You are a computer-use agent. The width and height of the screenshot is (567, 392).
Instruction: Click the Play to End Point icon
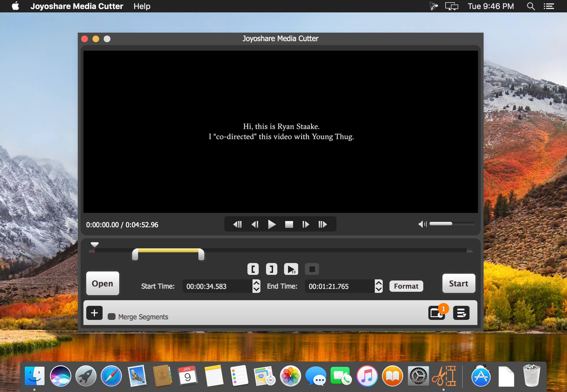click(x=291, y=269)
